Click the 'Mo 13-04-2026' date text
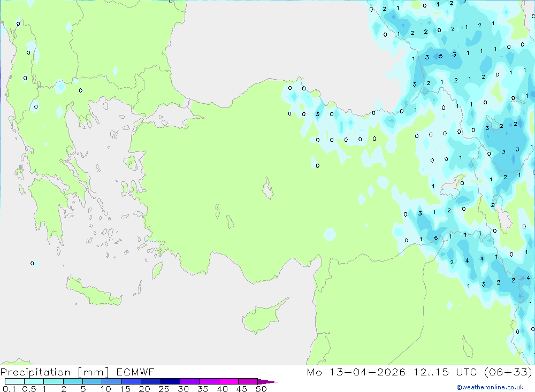This screenshot has width=535, height=392. 356,372
